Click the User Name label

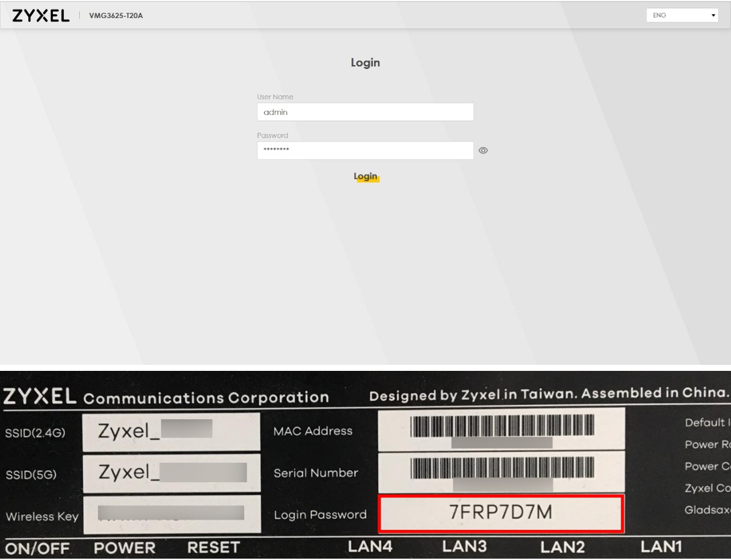pos(275,97)
